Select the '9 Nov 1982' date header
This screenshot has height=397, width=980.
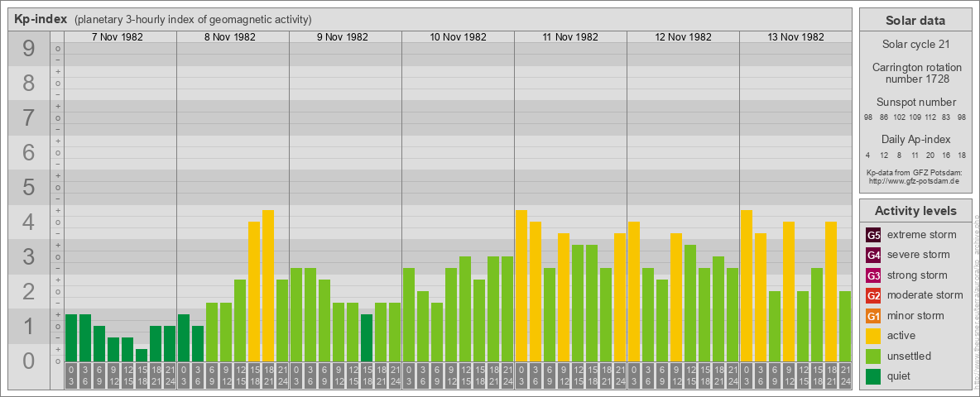click(343, 37)
